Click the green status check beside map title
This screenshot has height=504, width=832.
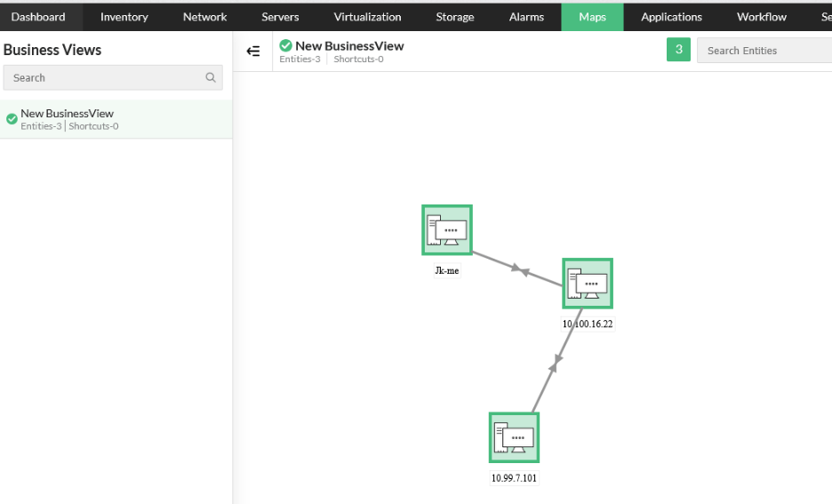tap(285, 45)
